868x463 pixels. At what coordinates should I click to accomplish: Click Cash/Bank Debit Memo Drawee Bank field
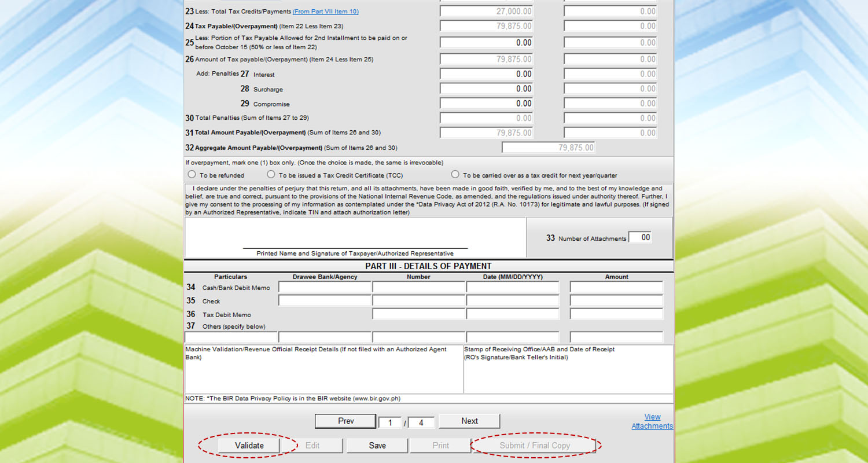[325, 287]
